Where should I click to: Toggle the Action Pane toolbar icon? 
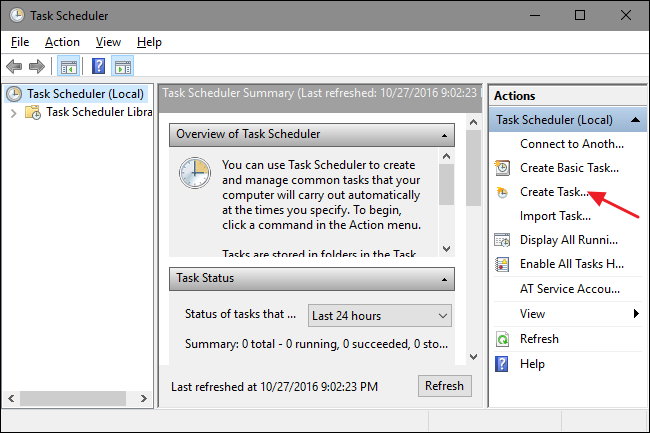(x=123, y=67)
